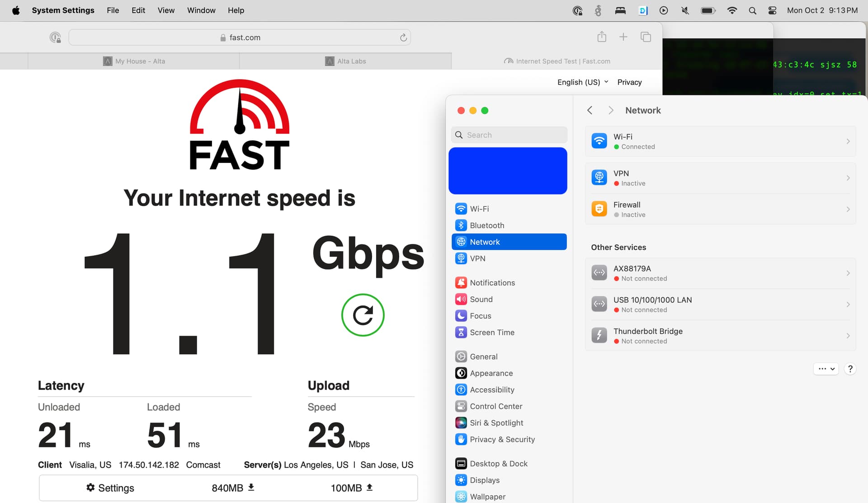Go back in System Settings navigation
Screen dimensions: 868x503
tap(590, 110)
